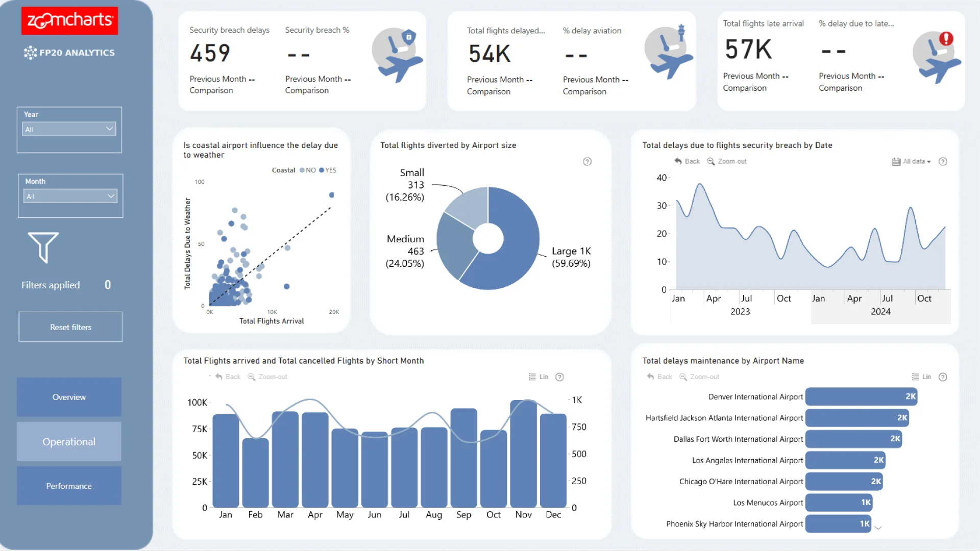This screenshot has width=980, height=551.
Task: Click the 2023 year label on timeline
Action: coord(740,311)
